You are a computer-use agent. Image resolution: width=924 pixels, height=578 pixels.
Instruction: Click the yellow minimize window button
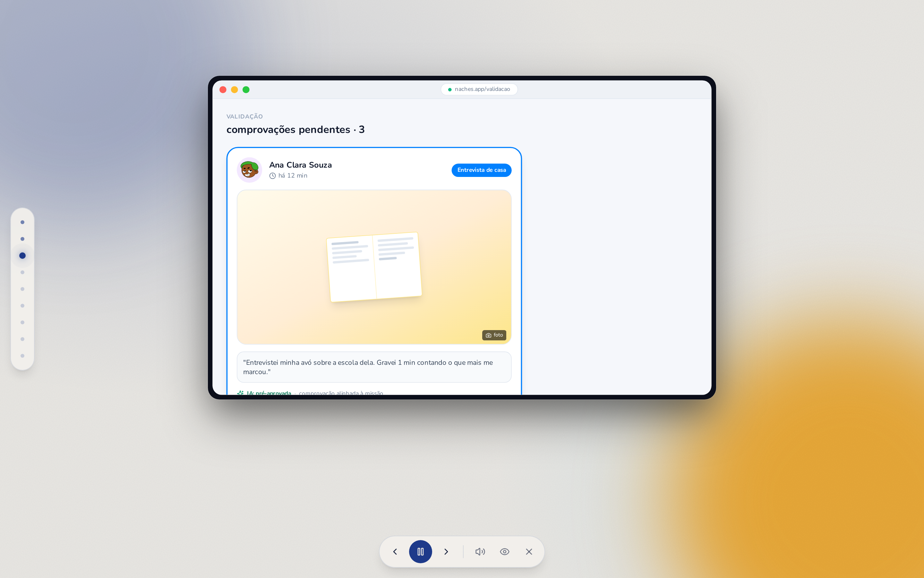click(235, 90)
